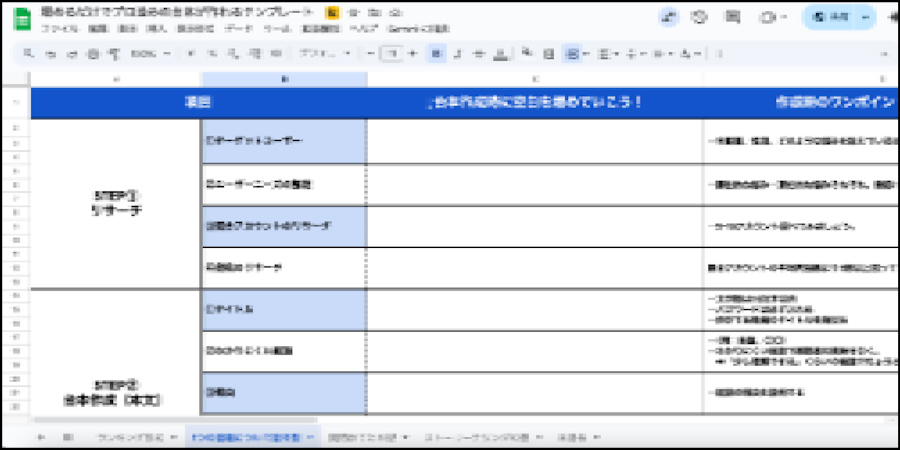Open the font family dropdown
900x450 pixels.
click(x=325, y=53)
